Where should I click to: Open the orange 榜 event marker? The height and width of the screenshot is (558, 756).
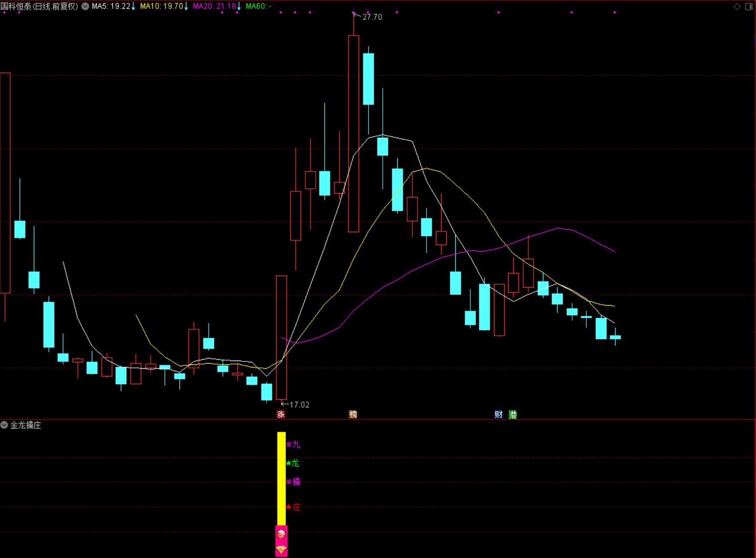coord(353,414)
